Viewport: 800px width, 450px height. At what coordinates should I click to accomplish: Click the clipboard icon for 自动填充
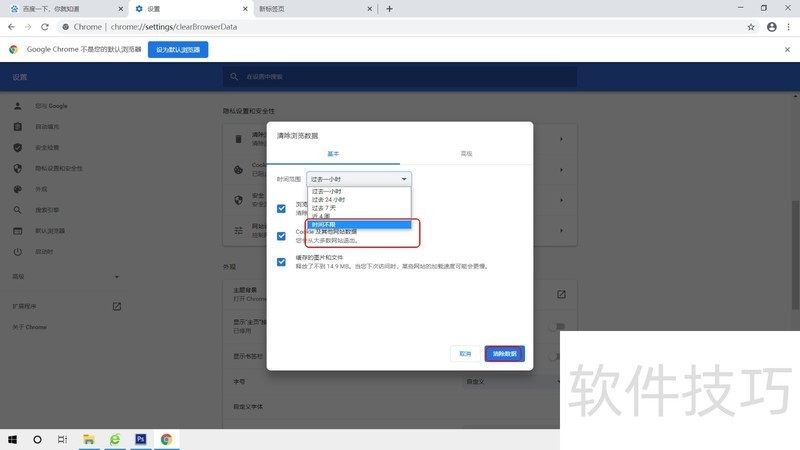pos(17,127)
